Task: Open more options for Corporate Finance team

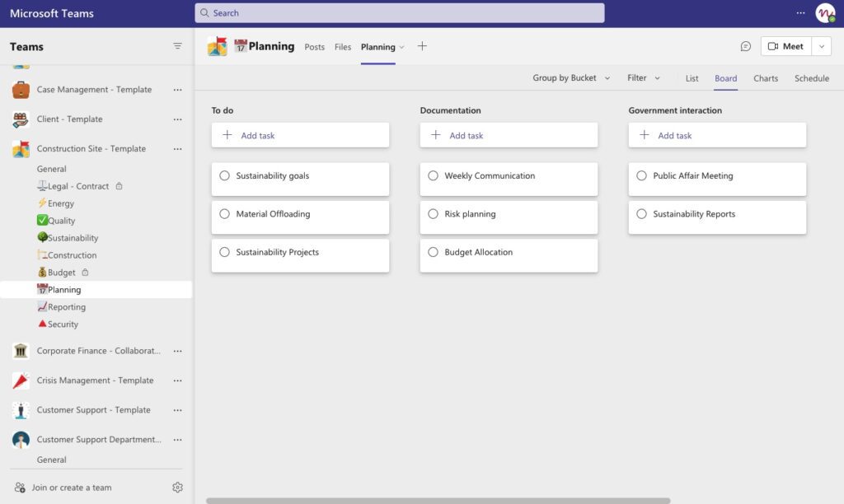Action: (x=178, y=352)
